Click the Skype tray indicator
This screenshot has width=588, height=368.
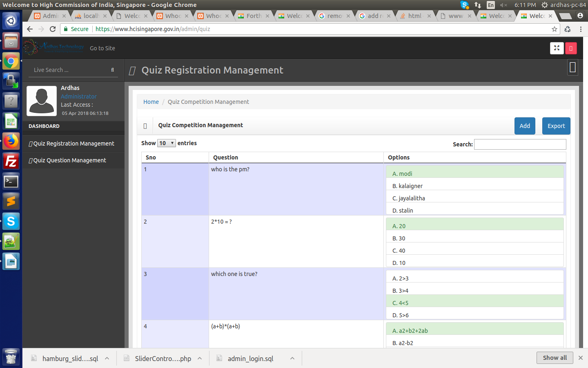(464, 5)
